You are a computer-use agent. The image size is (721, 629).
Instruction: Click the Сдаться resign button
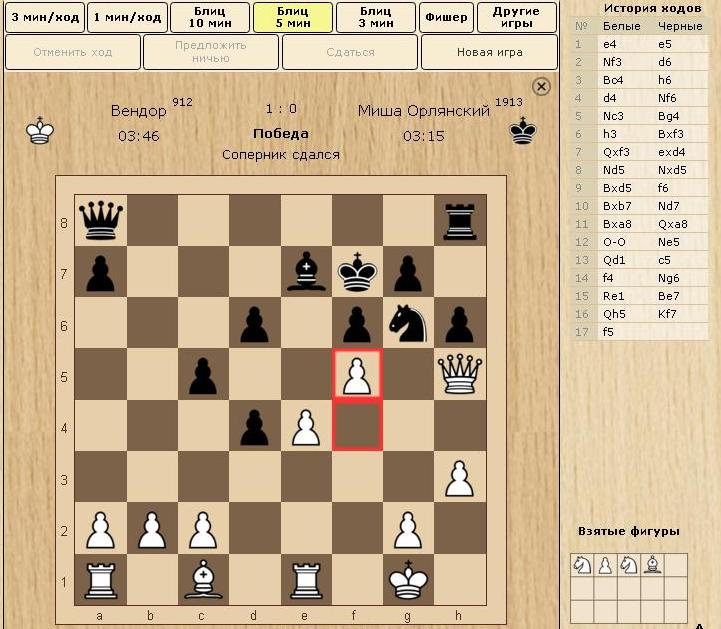pyautogui.click(x=349, y=52)
